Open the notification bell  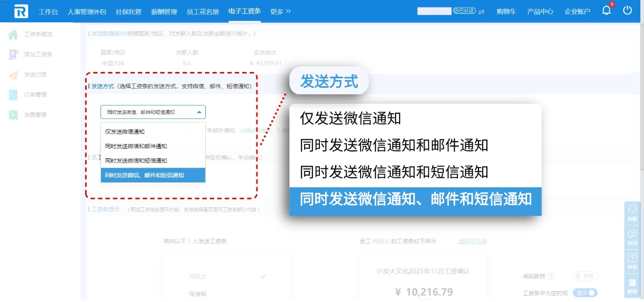coord(606,11)
